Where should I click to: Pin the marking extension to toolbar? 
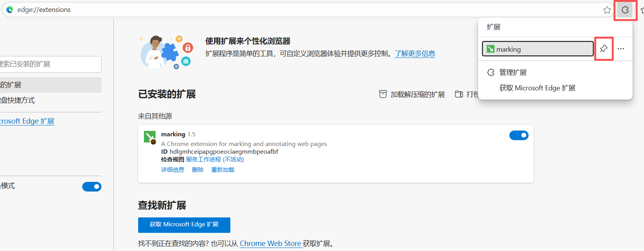tap(603, 49)
